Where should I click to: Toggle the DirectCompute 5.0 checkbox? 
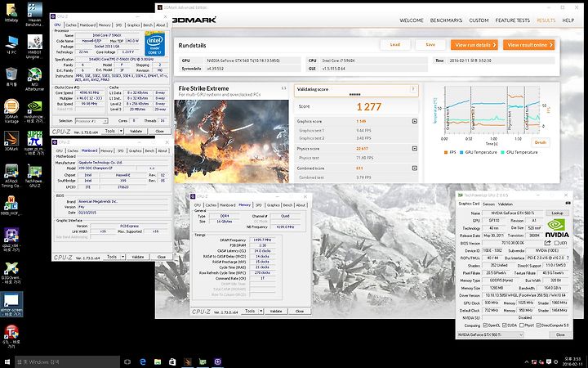538,325
